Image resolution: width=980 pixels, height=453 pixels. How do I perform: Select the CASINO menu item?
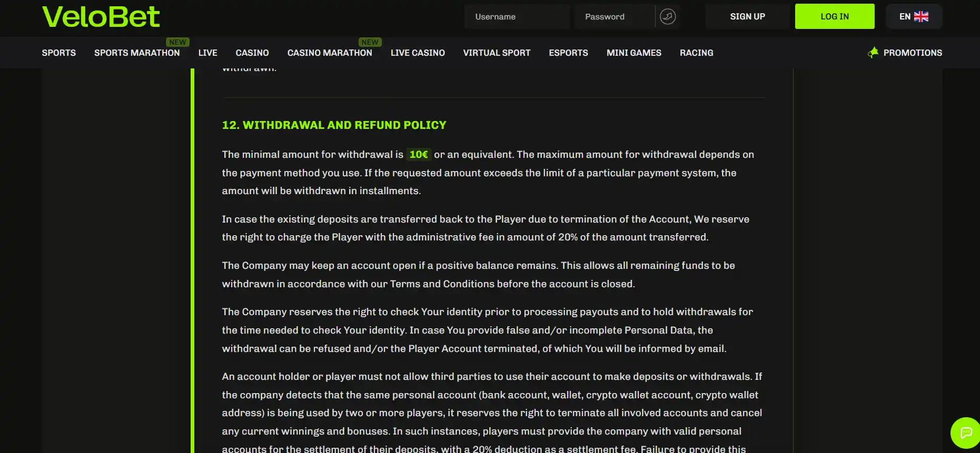click(252, 53)
